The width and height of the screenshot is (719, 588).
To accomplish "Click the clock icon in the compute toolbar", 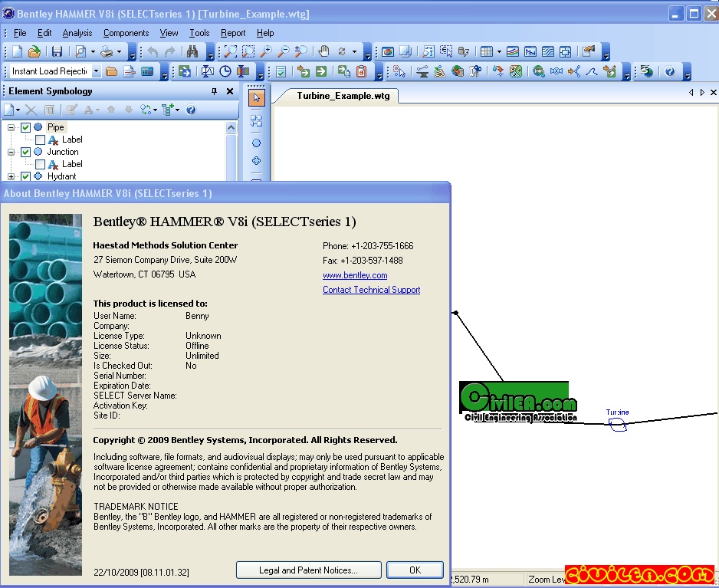I will (x=225, y=71).
